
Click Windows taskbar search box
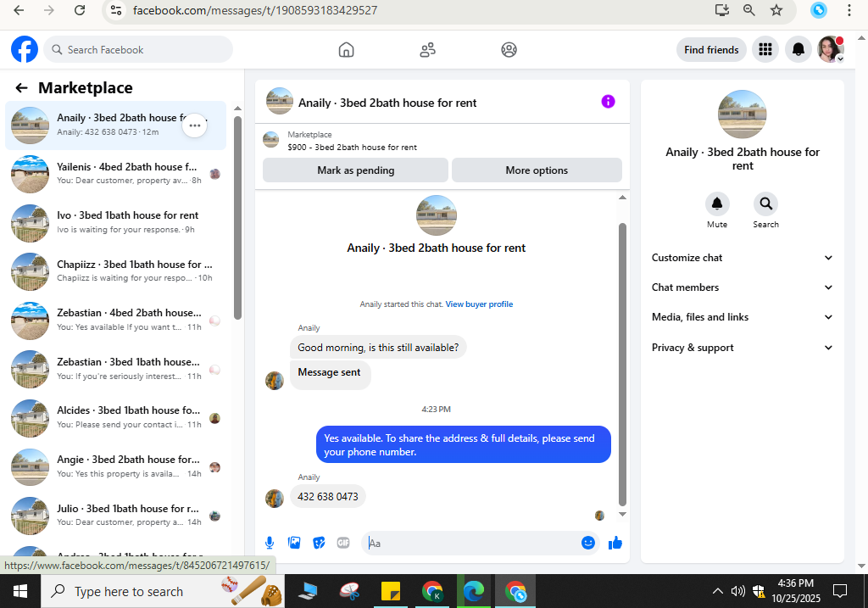point(163,591)
